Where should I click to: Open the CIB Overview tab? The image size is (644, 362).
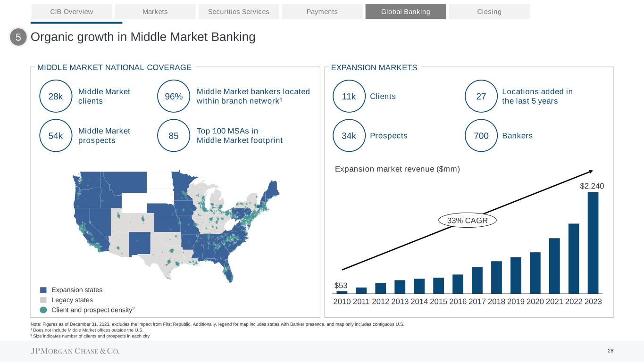click(x=72, y=11)
